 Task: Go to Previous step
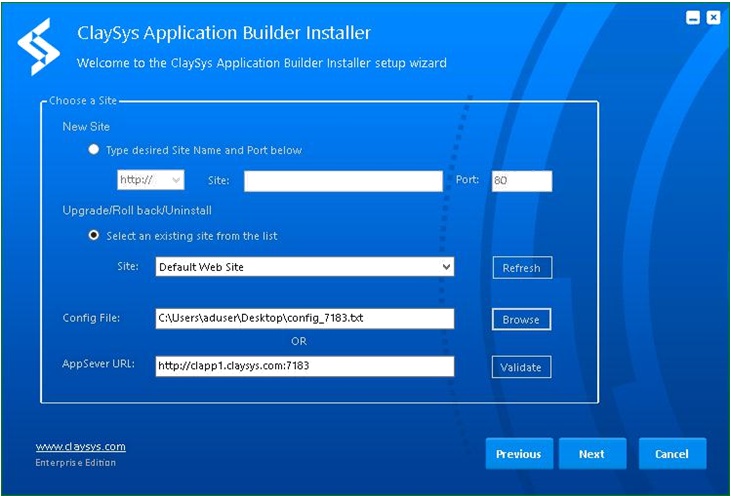519,454
